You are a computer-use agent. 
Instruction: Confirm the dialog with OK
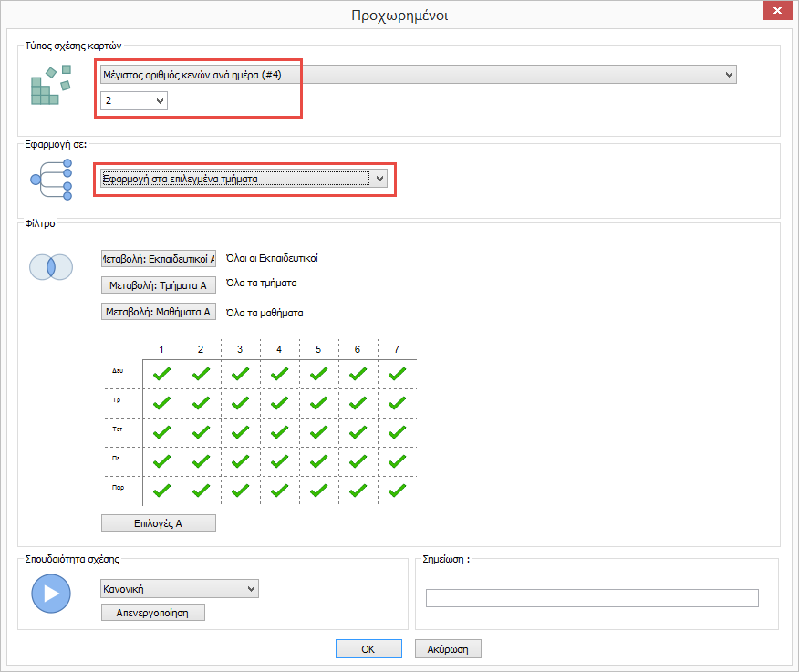368,649
